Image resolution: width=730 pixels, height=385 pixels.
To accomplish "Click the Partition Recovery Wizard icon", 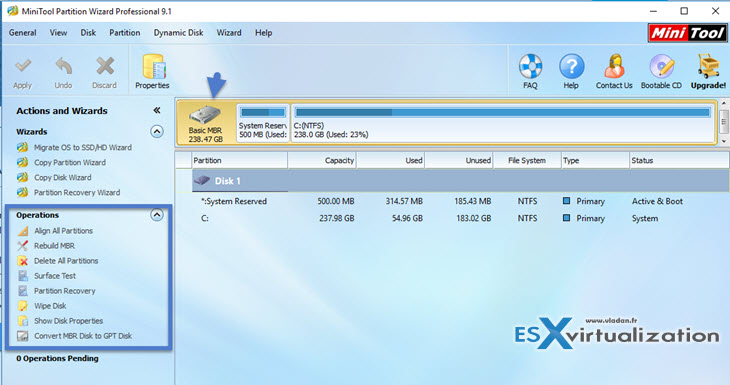I will click(x=22, y=192).
